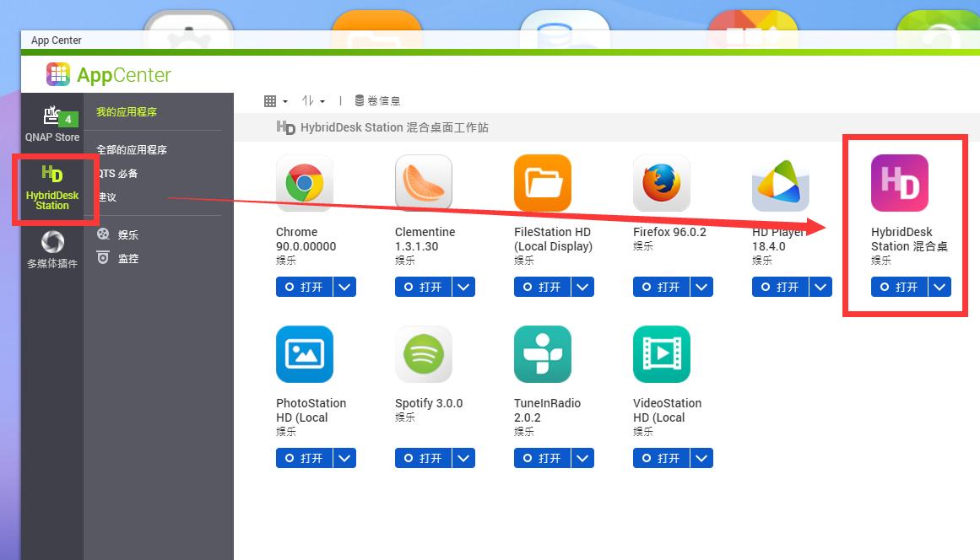Click the "Spotify 3.0.0" app name
The height and width of the screenshot is (560, 980).
click(429, 403)
